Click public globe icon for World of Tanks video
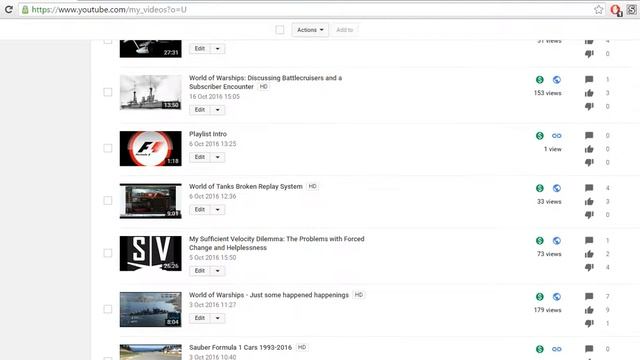 click(557, 188)
